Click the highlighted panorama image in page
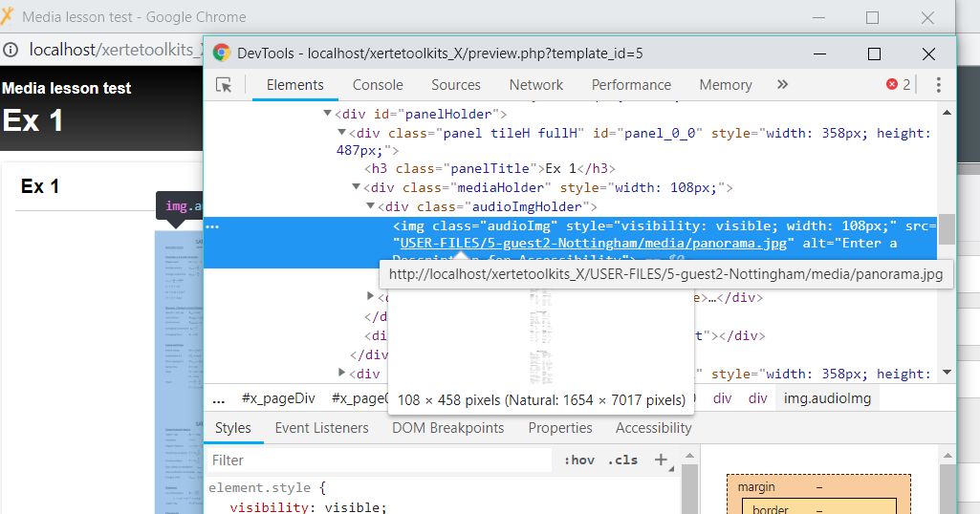The width and height of the screenshot is (980, 514). 179,372
